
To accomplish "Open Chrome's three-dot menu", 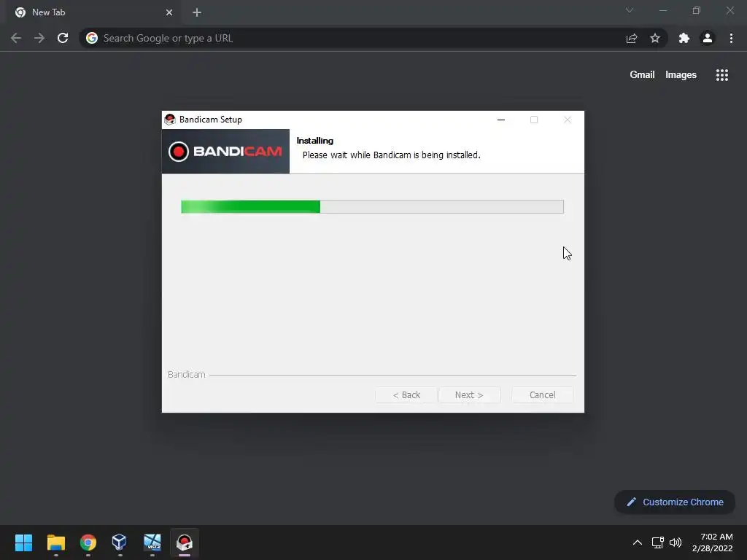I will [731, 38].
